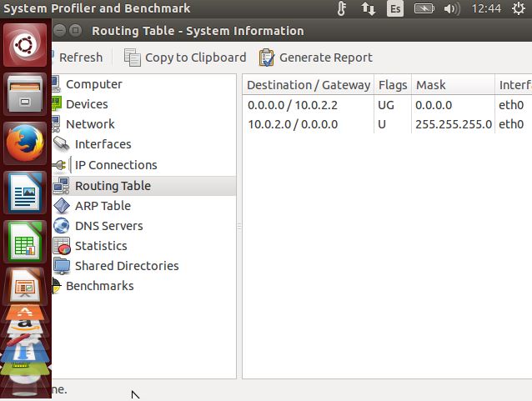Click the Generate Report icon
Viewport: 532px width, 401px height.
[x=267, y=58]
